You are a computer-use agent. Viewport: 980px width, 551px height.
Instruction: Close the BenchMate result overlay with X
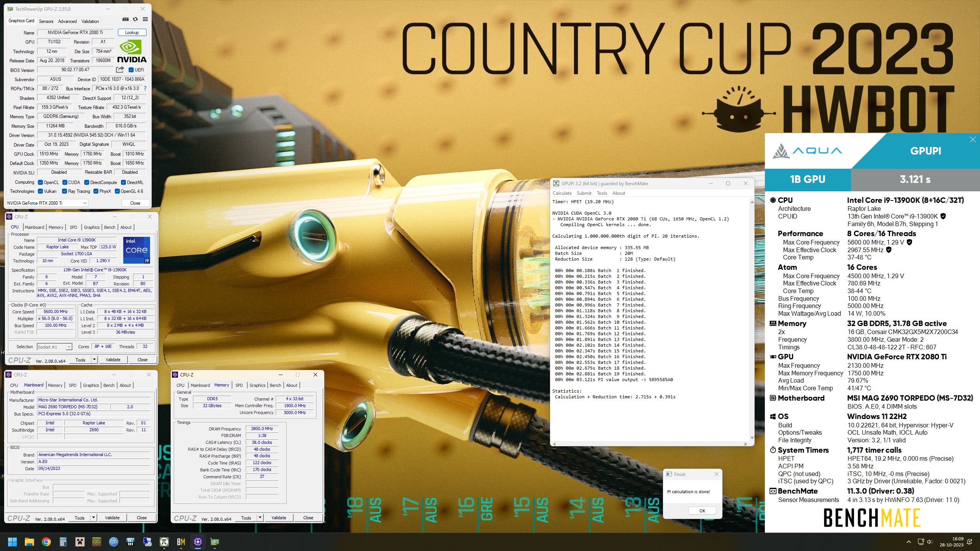point(973,140)
